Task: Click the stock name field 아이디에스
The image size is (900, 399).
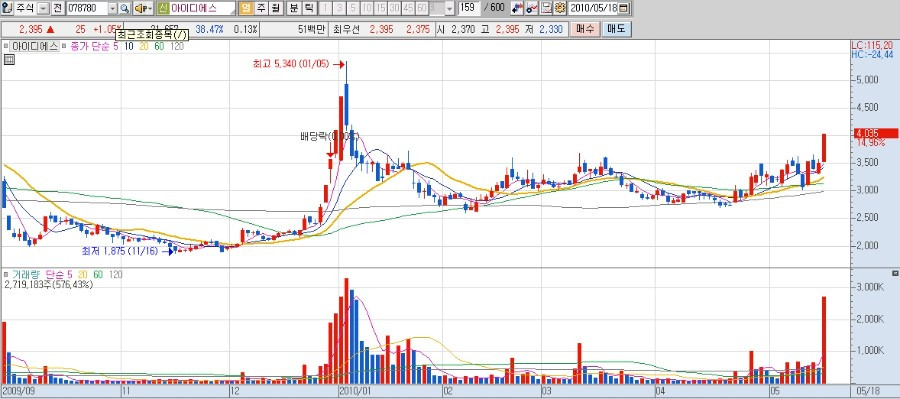Action: click(202, 8)
